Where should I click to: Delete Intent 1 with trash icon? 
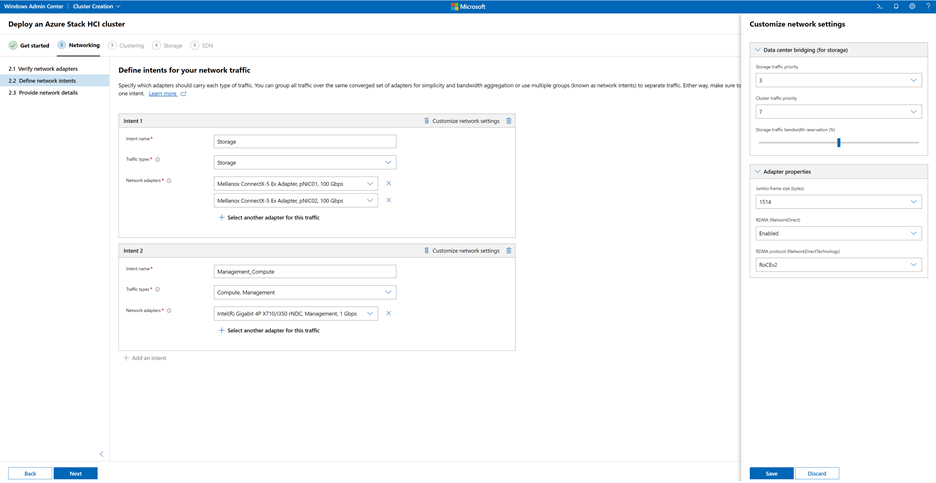(x=509, y=121)
